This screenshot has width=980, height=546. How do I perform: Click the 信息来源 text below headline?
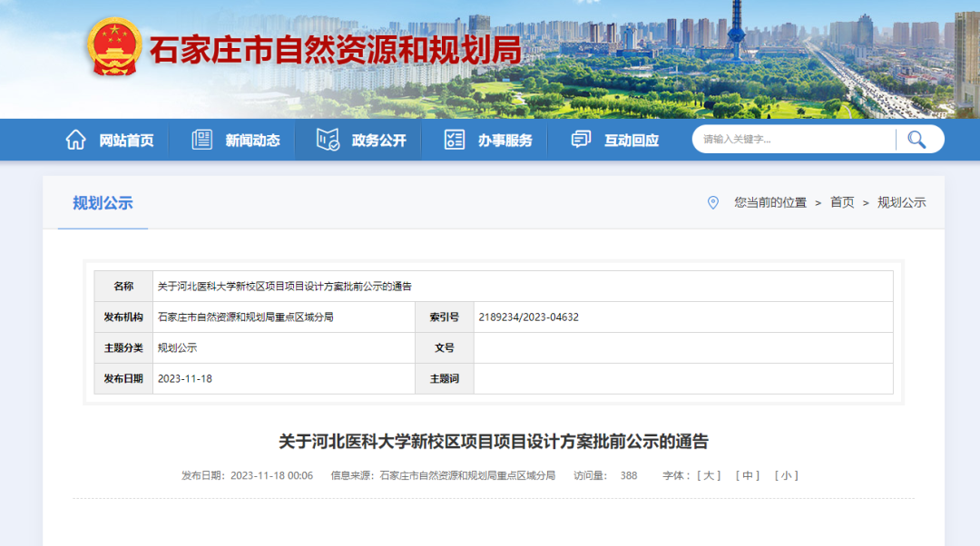coord(443,475)
